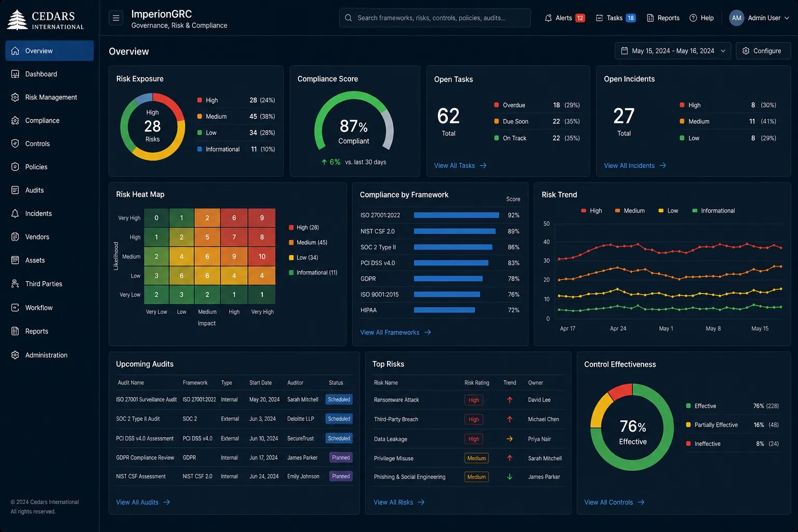Click the Policies sidebar icon
Image resolution: width=798 pixels, height=532 pixels.
point(15,167)
